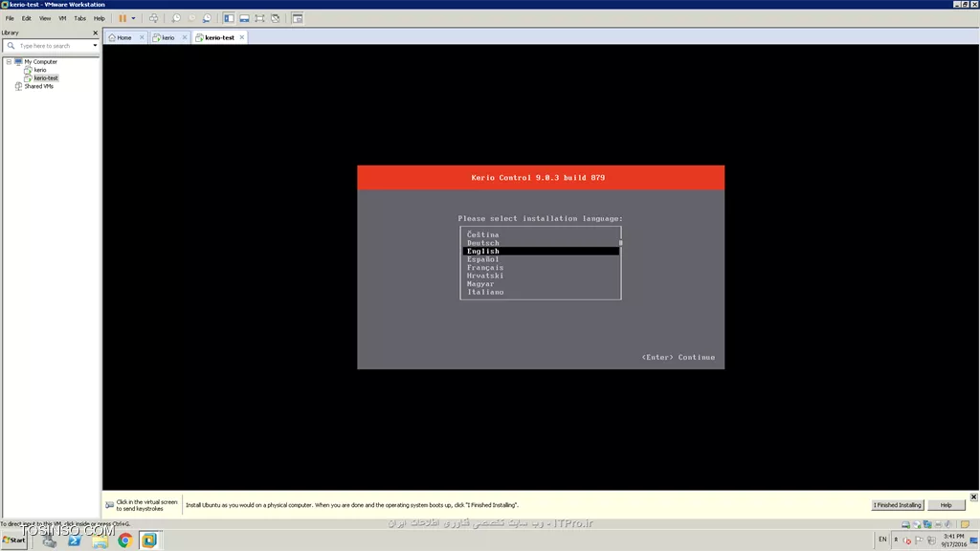The width and height of the screenshot is (980, 551).
Task: Click the muted volume tray icon
Action: pos(907,540)
